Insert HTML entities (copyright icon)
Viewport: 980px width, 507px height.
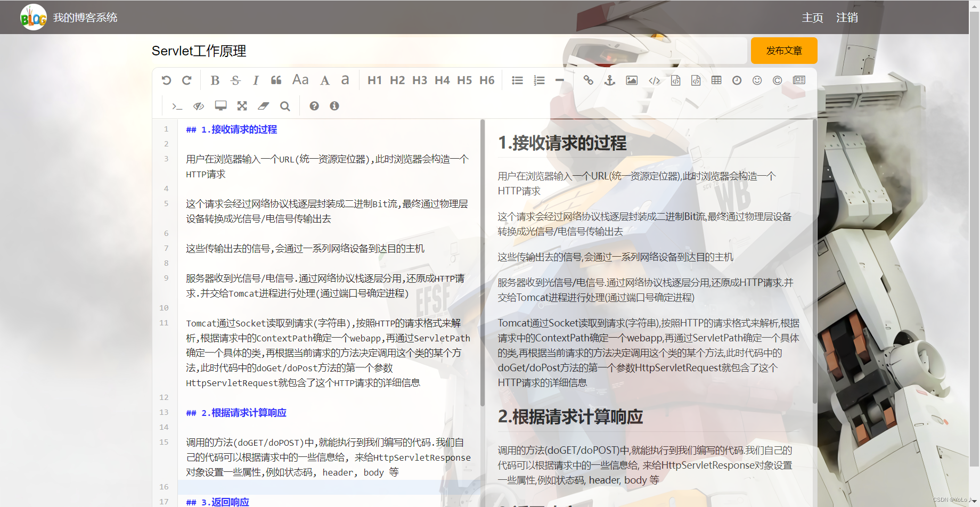[777, 80]
